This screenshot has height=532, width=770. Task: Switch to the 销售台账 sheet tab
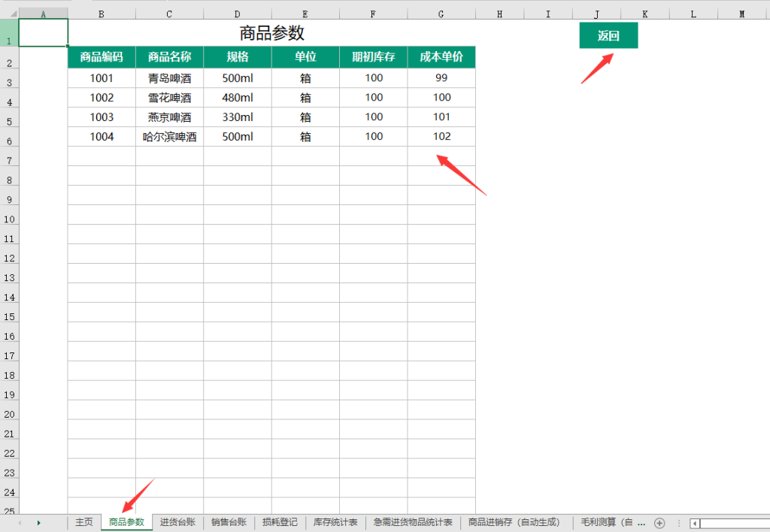[229, 522]
